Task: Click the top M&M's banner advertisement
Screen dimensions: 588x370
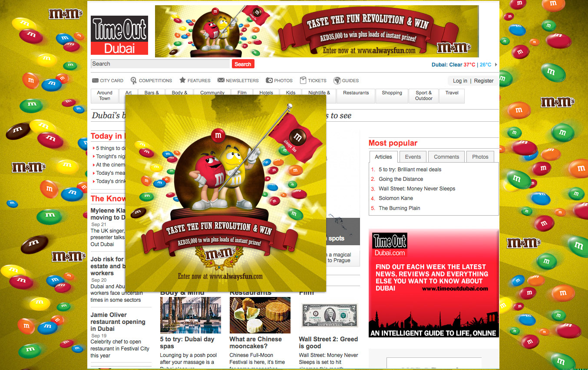Action: (317, 31)
